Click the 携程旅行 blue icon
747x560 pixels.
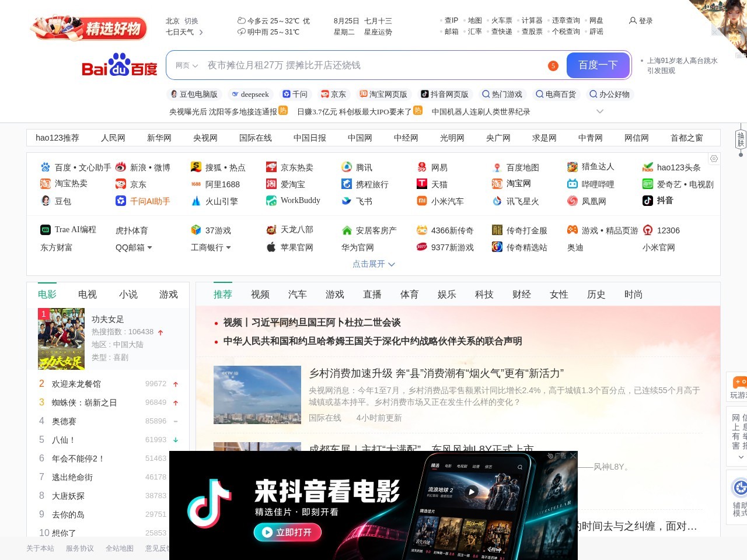[x=347, y=184]
